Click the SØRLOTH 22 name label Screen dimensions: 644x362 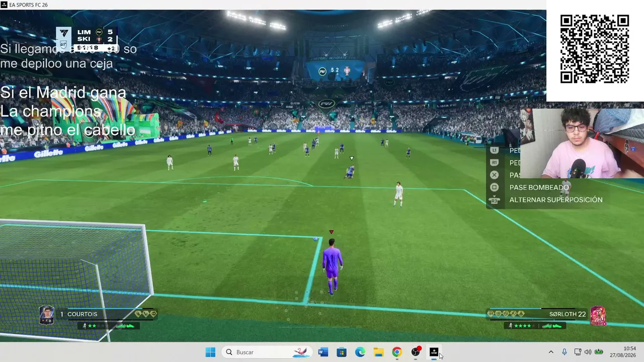click(568, 314)
